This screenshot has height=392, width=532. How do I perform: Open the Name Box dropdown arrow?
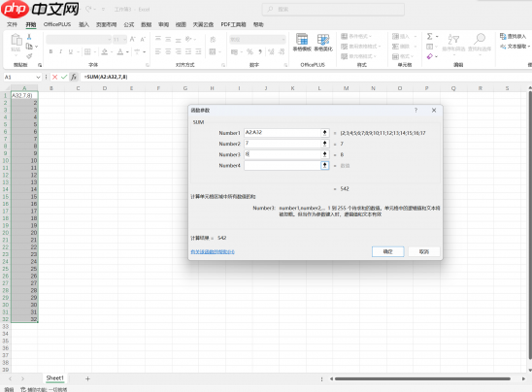click(x=38, y=78)
